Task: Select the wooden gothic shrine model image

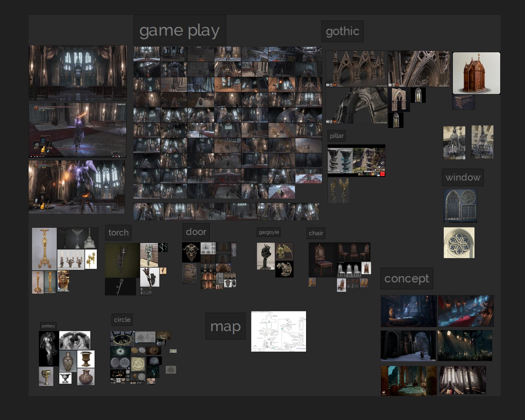Action: coord(476,73)
